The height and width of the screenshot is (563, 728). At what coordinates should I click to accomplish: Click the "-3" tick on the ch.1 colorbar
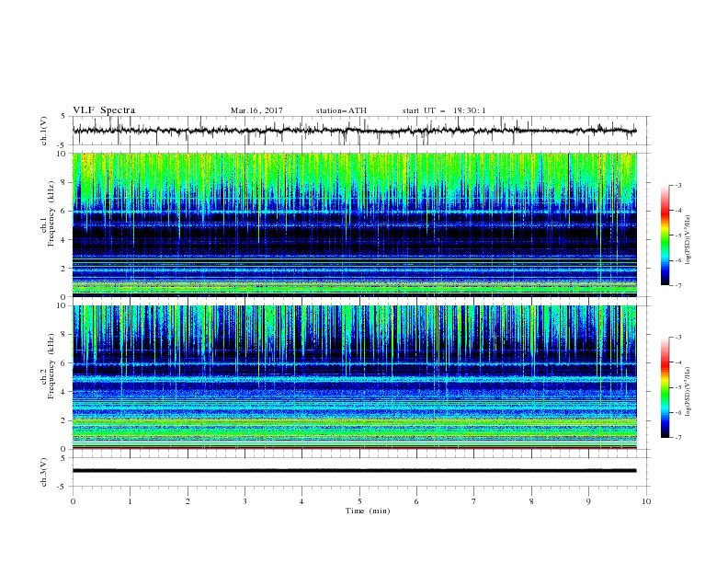coord(678,185)
